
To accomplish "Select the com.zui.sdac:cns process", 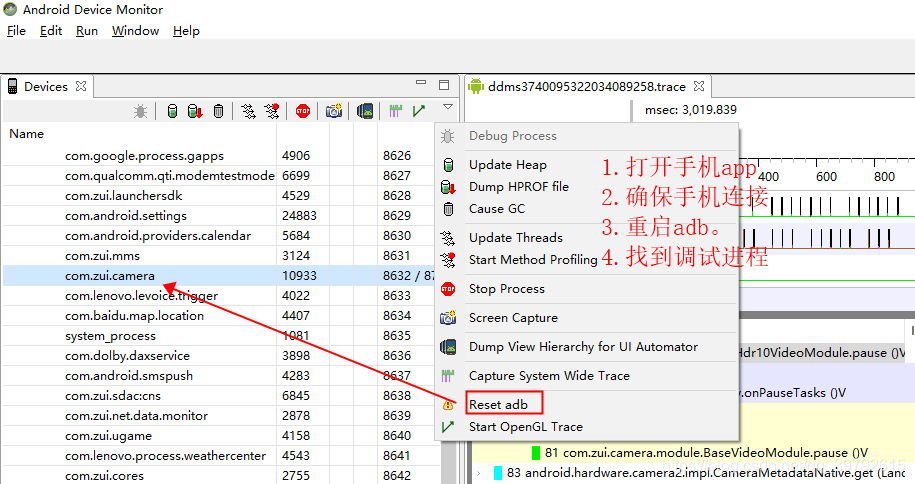I will tap(113, 396).
